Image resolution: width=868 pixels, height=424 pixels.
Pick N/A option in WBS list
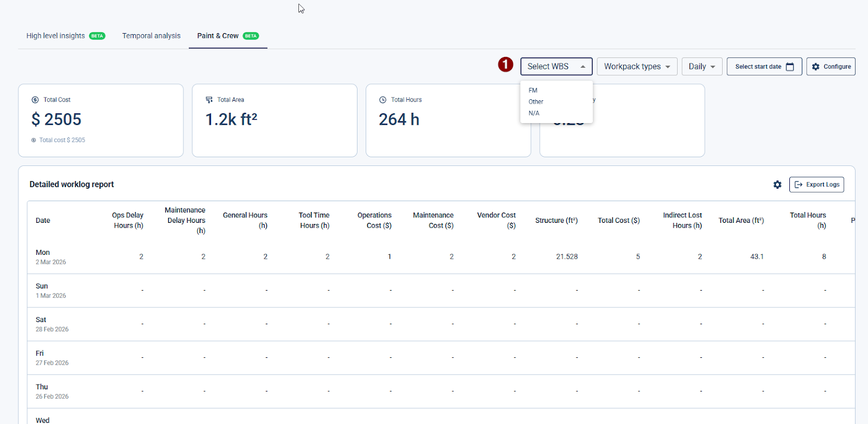534,113
